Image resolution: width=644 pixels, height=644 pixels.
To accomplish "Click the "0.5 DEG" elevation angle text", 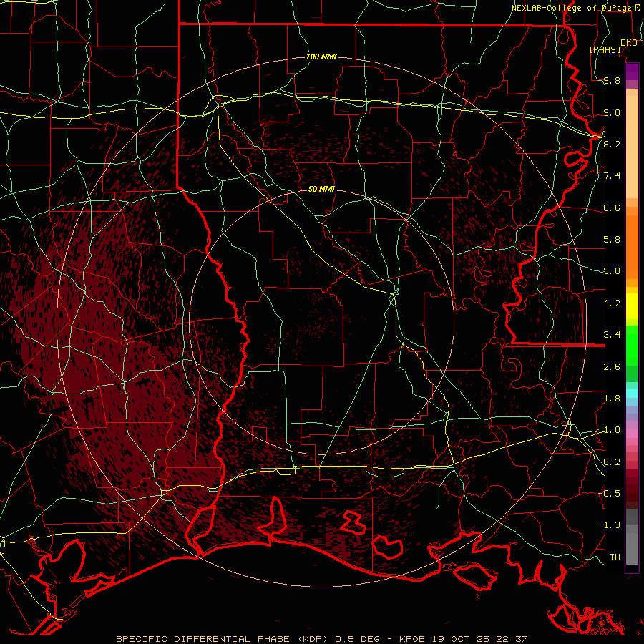I will 358,639.
